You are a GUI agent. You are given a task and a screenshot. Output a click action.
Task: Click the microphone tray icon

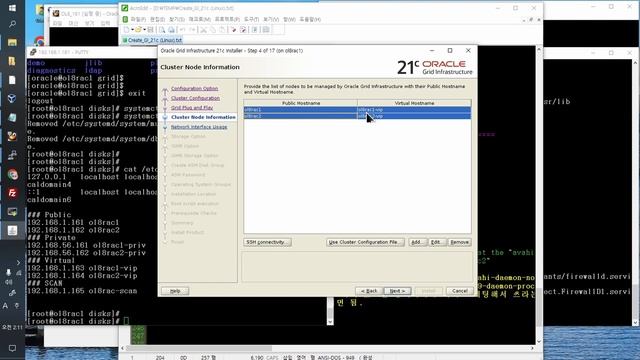8,272
